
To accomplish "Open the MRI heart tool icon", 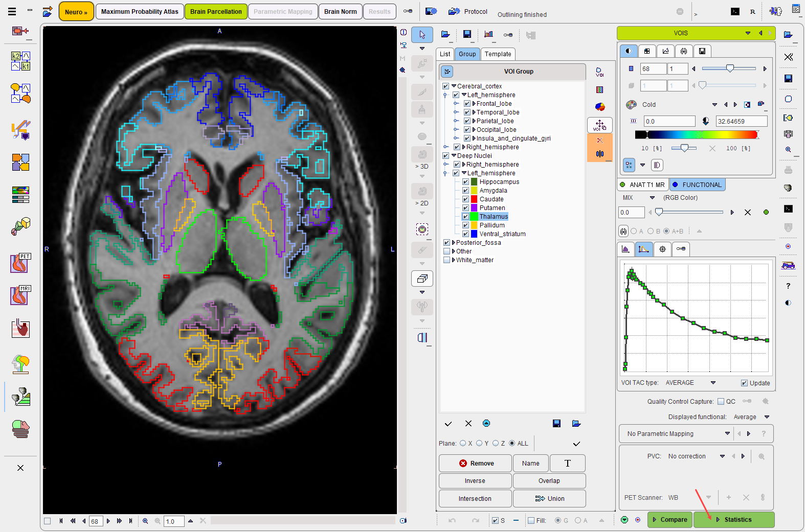I will [x=20, y=295].
